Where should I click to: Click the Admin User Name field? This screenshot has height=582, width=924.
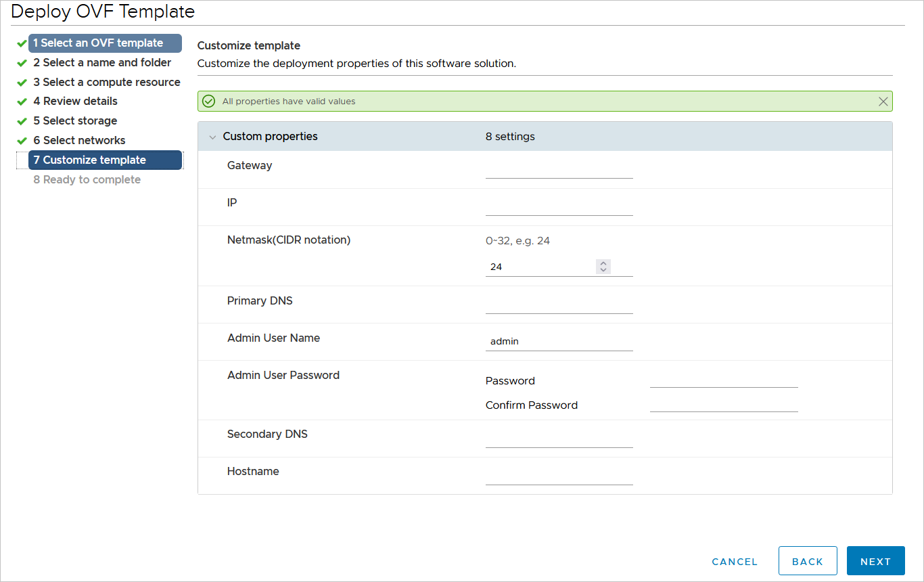tap(559, 342)
